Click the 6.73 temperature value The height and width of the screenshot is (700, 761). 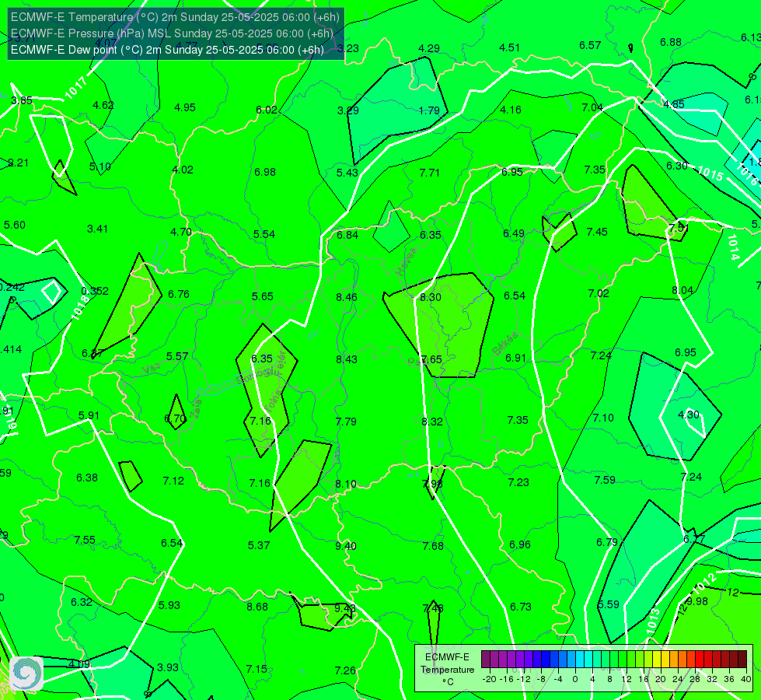520,607
